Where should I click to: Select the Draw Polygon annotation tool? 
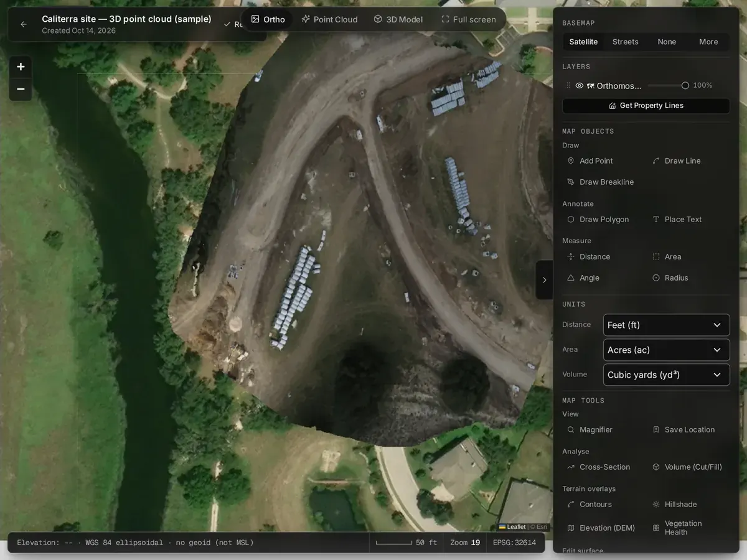598,219
